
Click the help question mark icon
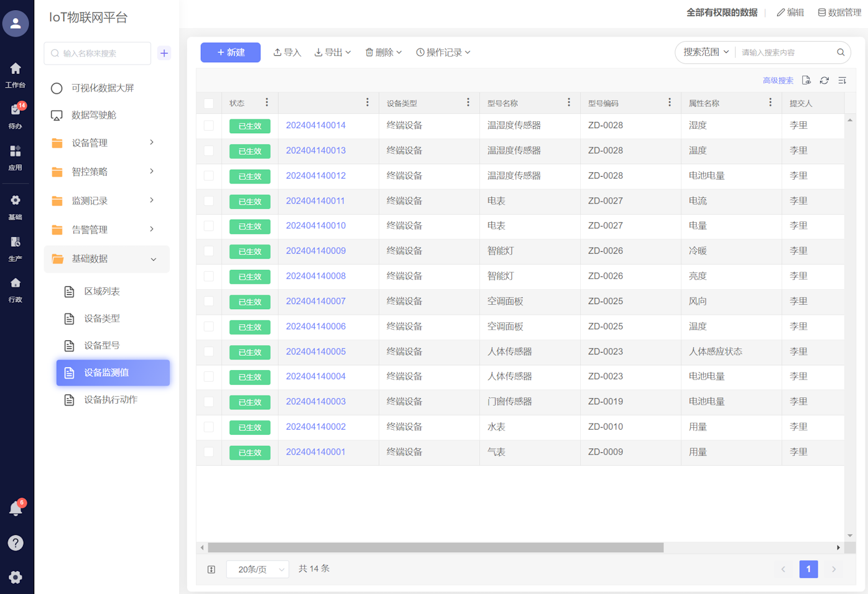point(16,543)
